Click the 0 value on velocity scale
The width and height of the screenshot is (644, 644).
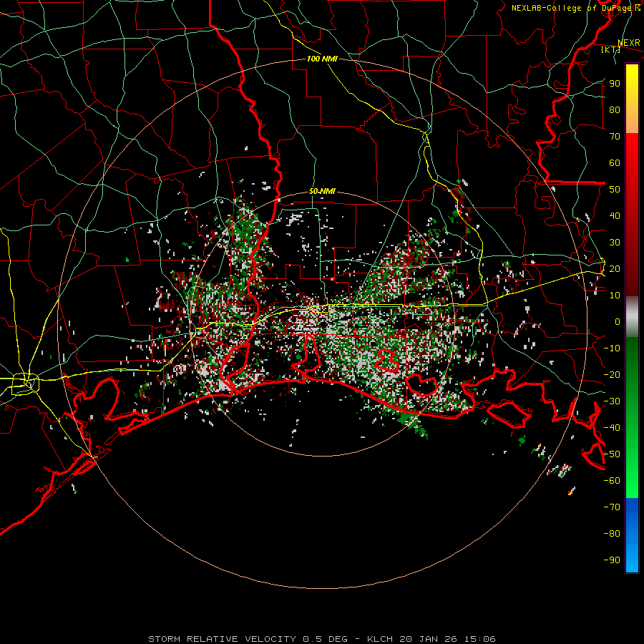point(618,321)
